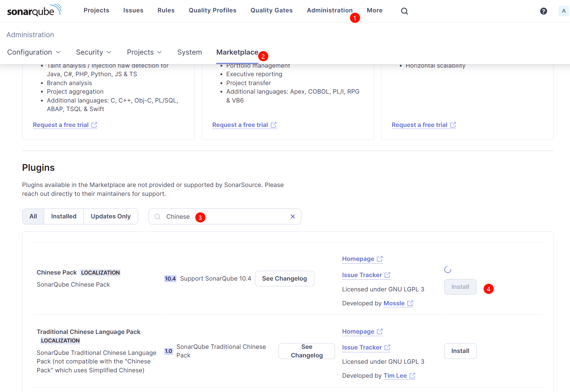This screenshot has width=570, height=392.
Task: Click See Changelog for Chinese Pack
Action: tap(284, 279)
